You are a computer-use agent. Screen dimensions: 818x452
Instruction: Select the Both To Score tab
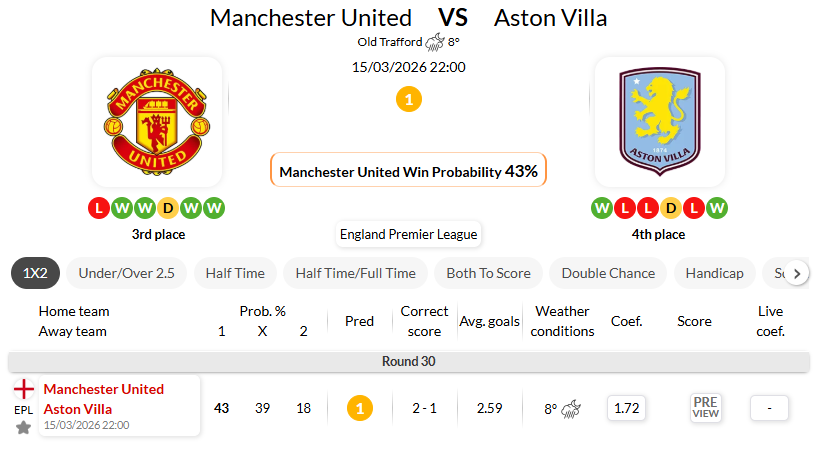tap(488, 273)
